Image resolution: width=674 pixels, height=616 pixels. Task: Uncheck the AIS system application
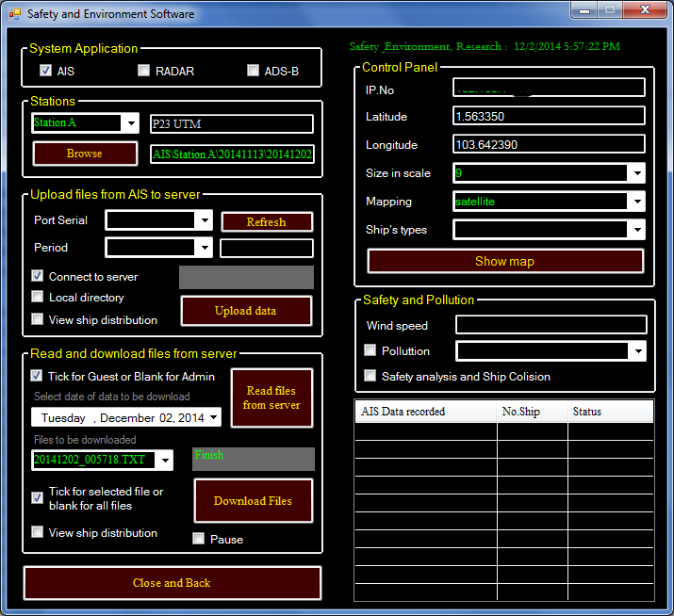45,71
